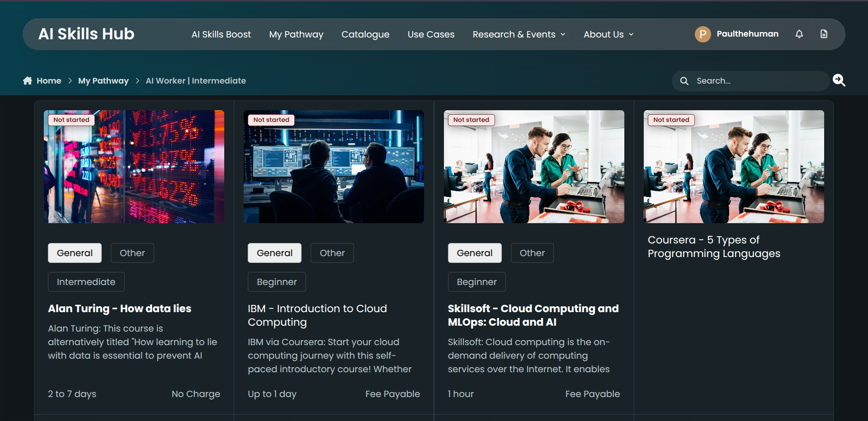The height and width of the screenshot is (421, 868).
Task: Open the Skillsoft course thumbnail
Action: click(x=534, y=167)
